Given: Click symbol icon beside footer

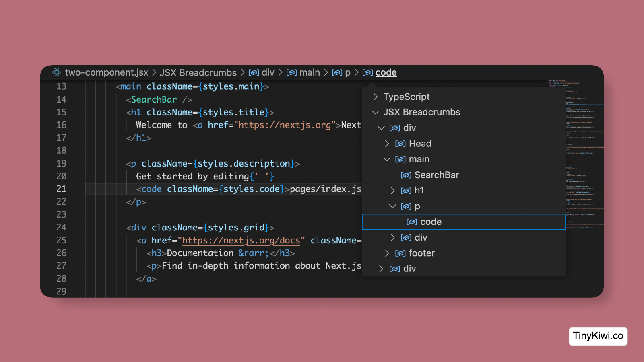Looking at the screenshot, I should [400, 253].
